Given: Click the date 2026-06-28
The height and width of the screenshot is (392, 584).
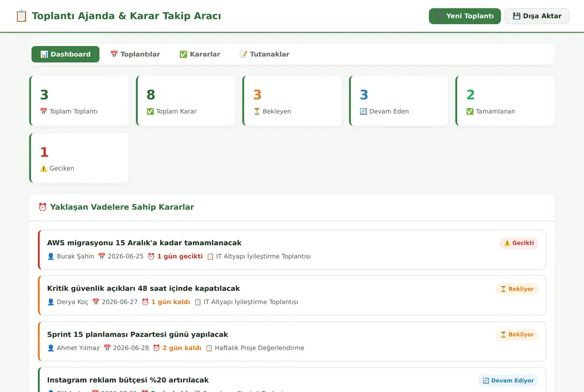Looking at the screenshot, I should coord(131,348).
